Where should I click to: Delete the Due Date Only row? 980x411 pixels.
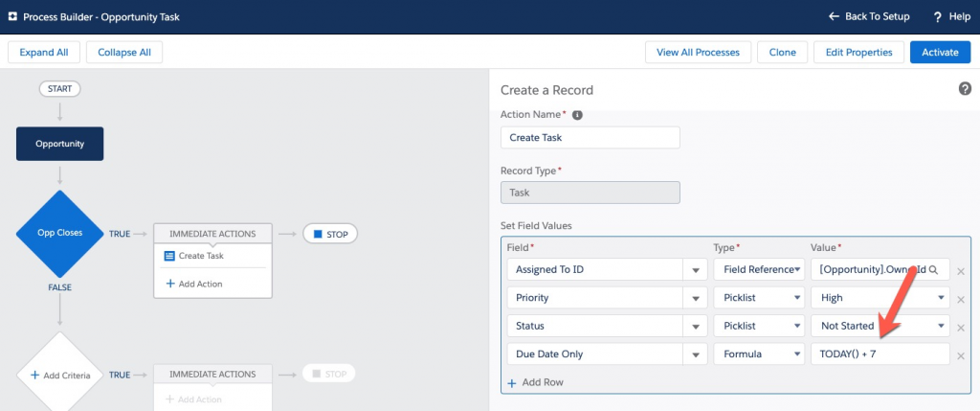click(x=961, y=354)
